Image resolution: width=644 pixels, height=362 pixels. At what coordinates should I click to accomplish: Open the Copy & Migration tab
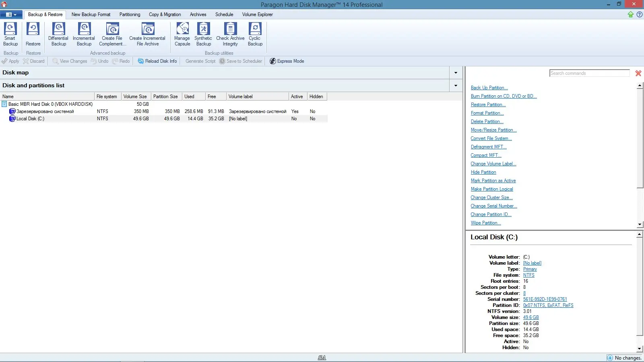pos(165,14)
